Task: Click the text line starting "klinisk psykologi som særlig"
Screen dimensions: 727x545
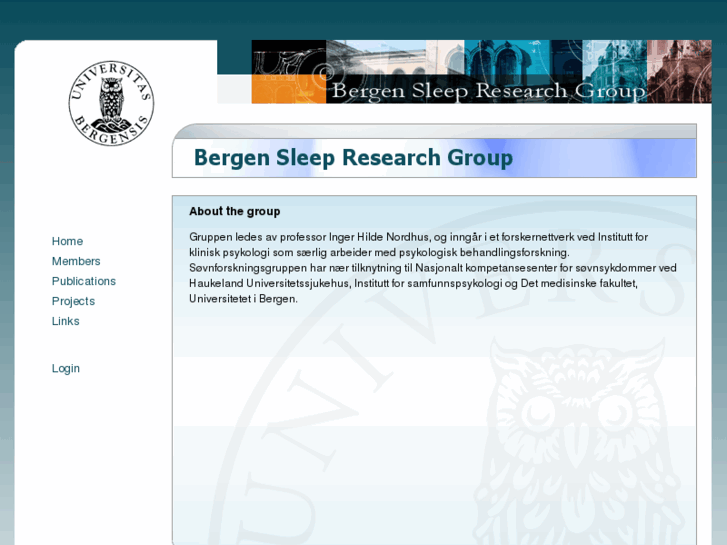Action: [379, 253]
